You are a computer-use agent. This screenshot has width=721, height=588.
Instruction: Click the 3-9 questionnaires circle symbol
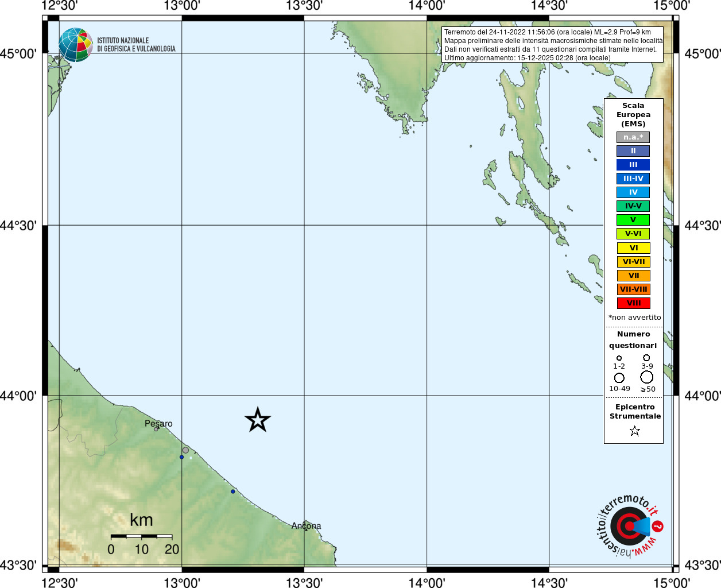646,358
